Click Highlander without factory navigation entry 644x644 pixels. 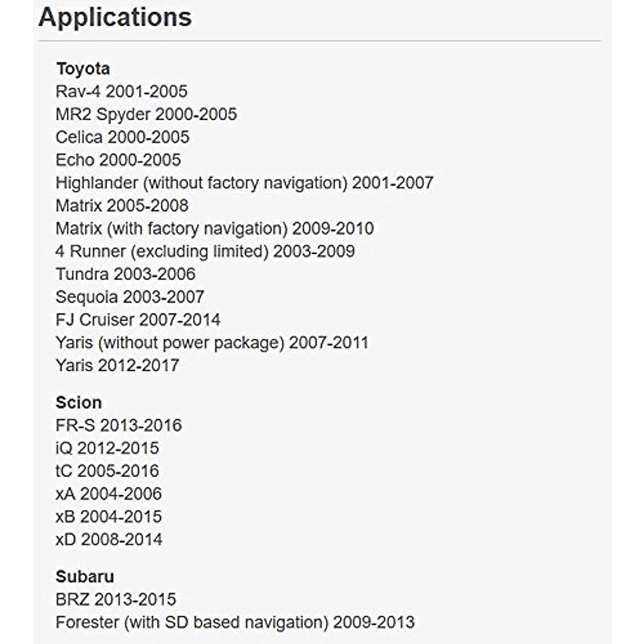point(244,183)
